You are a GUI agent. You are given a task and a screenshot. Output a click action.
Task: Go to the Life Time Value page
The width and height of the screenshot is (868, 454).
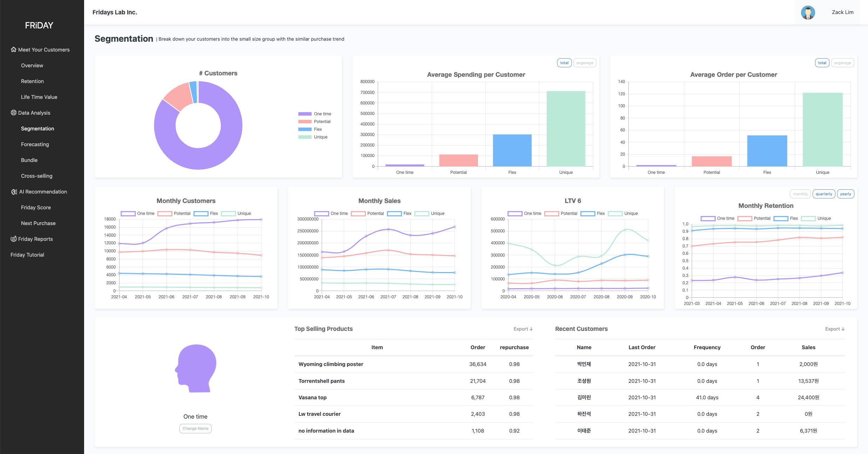point(39,97)
